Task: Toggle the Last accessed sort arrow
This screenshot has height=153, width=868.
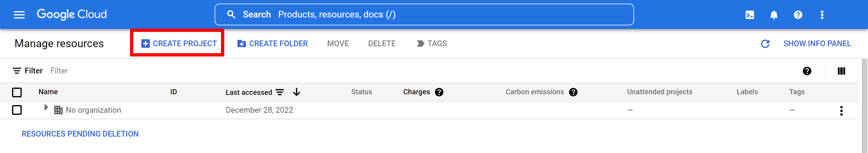Action: [297, 92]
